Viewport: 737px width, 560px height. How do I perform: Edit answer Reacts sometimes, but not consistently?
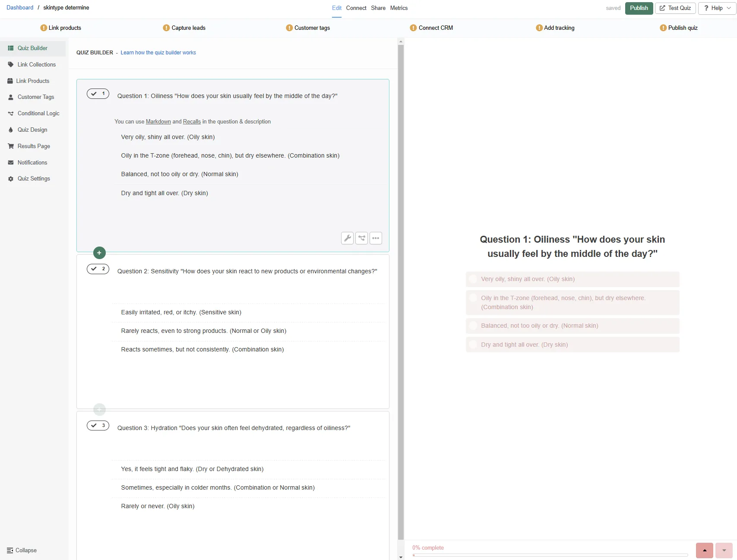click(202, 350)
